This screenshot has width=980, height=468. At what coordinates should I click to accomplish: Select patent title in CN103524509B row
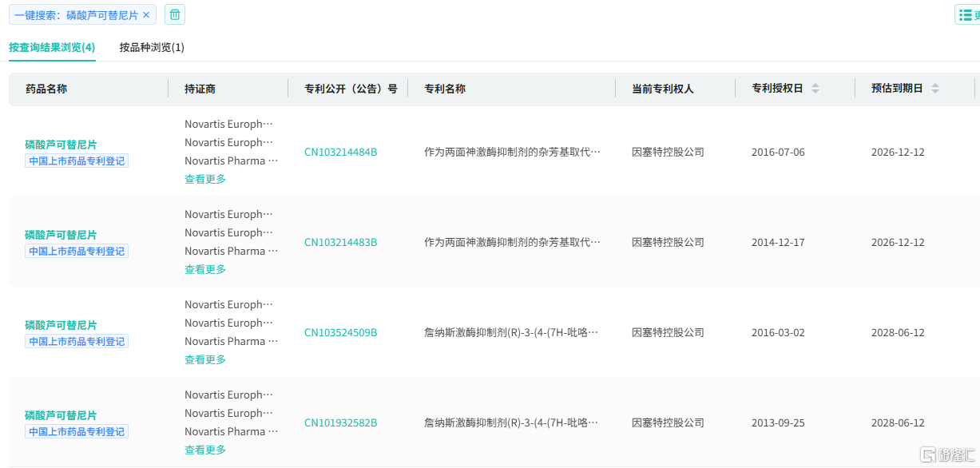coord(511,332)
